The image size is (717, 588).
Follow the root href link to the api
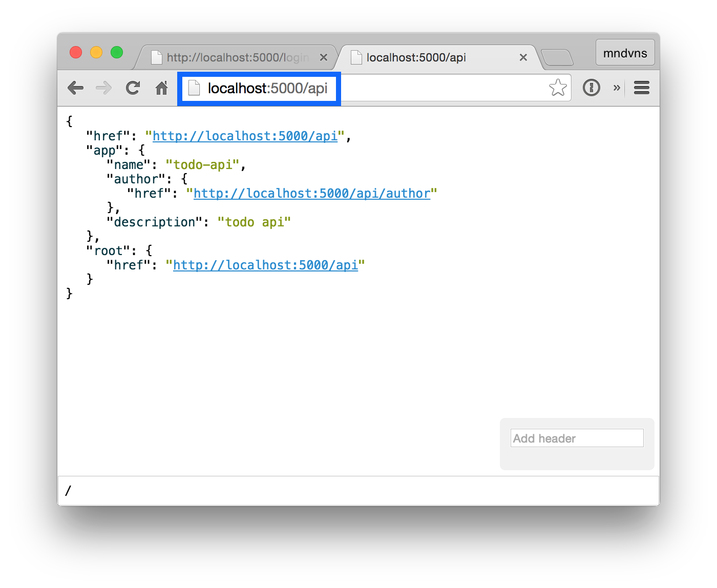point(265,265)
